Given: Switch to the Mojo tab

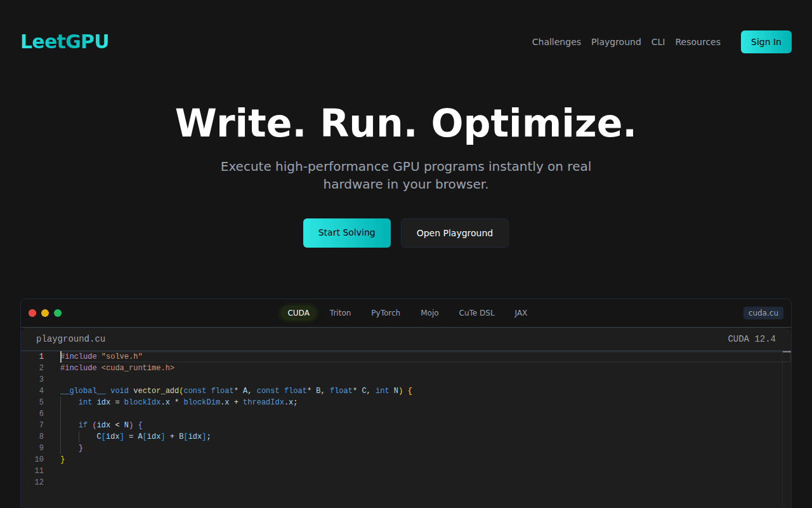Looking at the screenshot, I should 429,313.
